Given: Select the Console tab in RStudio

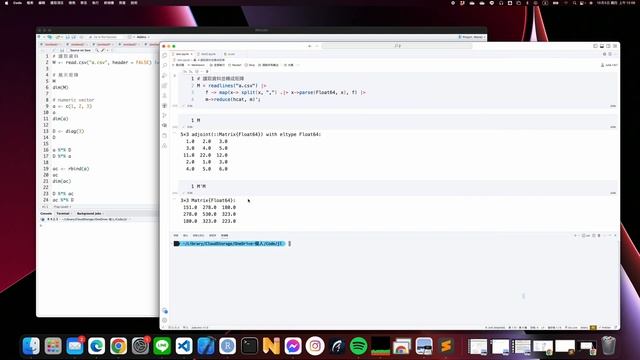Looking at the screenshot, I should [46, 213].
